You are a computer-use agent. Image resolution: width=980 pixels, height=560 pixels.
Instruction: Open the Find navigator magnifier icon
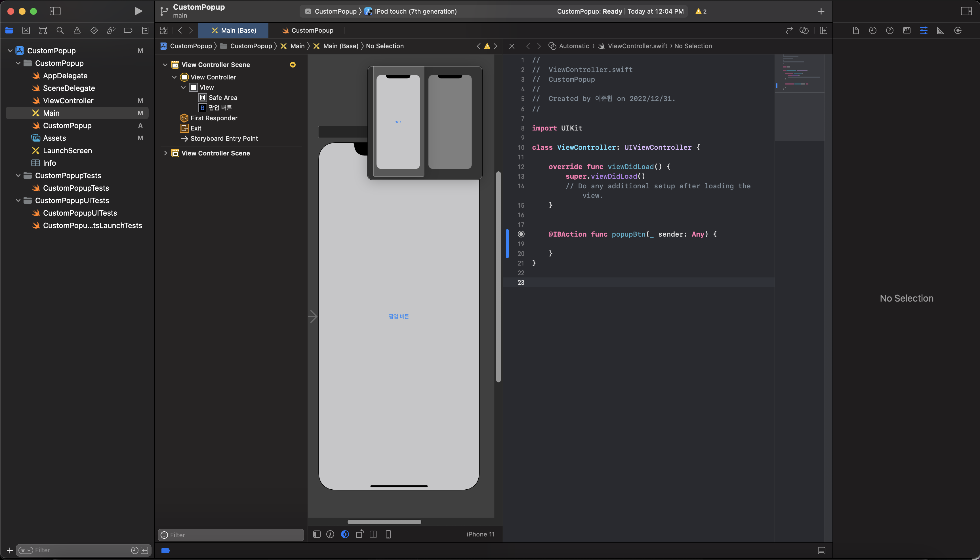coord(60,30)
